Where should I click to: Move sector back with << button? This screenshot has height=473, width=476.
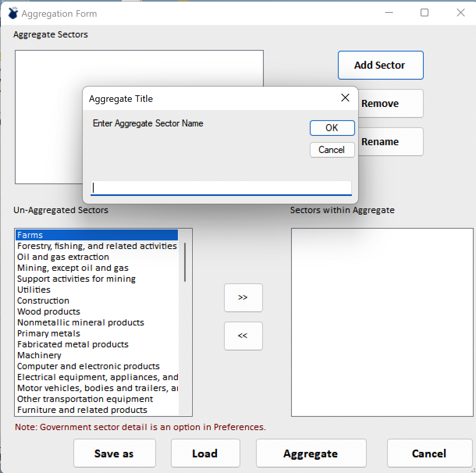click(243, 336)
